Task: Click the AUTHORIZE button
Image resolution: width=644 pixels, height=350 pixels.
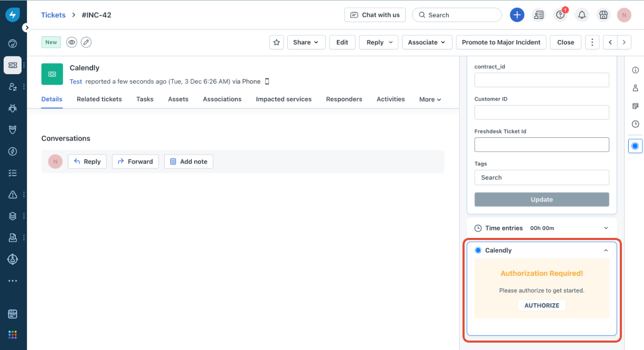Action: click(x=542, y=305)
